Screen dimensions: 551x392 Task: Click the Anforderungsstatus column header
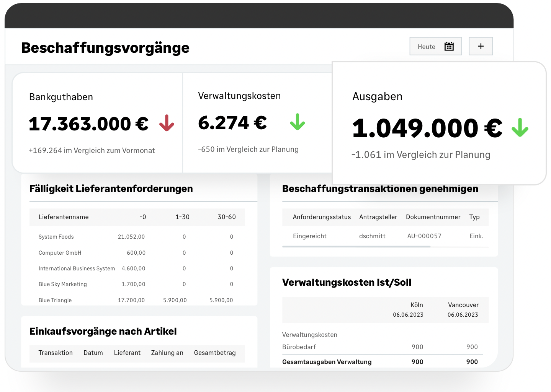(x=322, y=217)
